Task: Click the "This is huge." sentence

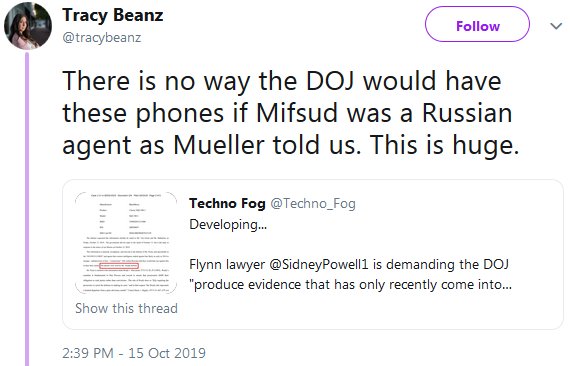Action: (445, 145)
